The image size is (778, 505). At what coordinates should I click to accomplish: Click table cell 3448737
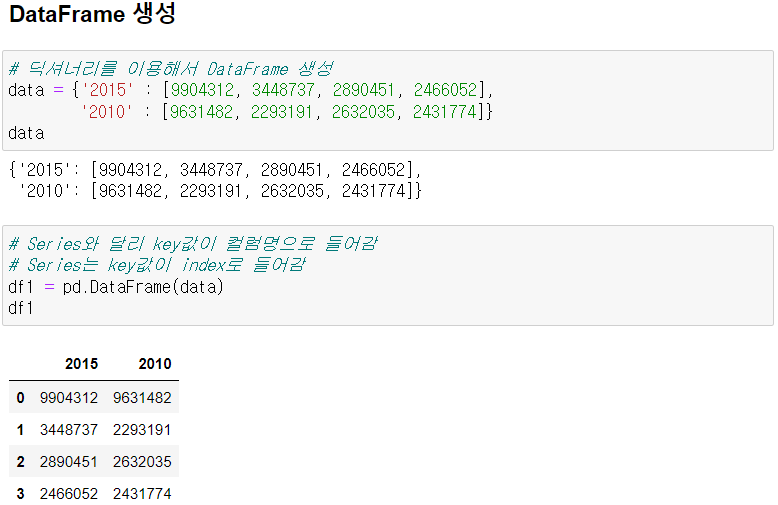[x=69, y=430]
